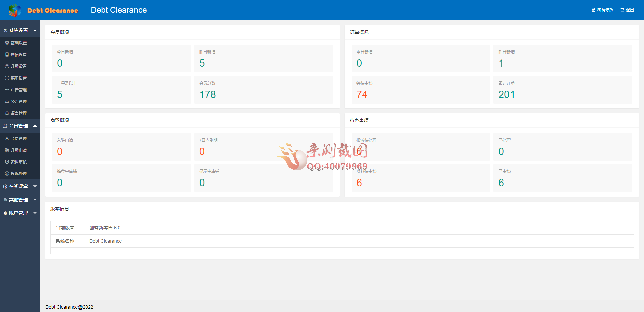Expand the 在线课堂 menu section

point(20,186)
